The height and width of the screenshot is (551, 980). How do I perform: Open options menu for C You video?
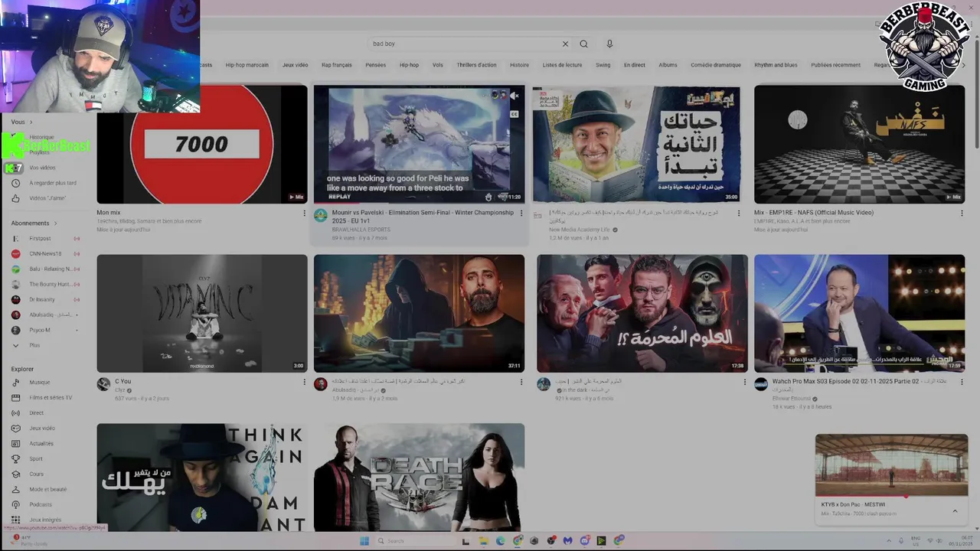304,382
